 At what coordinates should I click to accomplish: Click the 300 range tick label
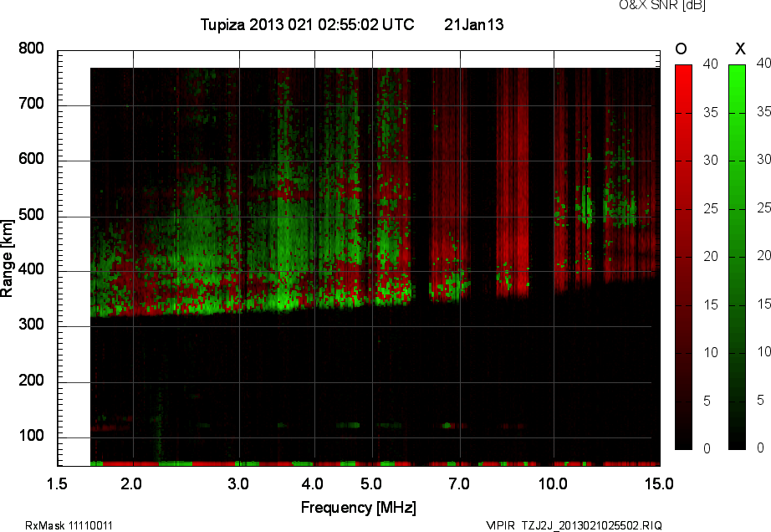pyautogui.click(x=31, y=325)
